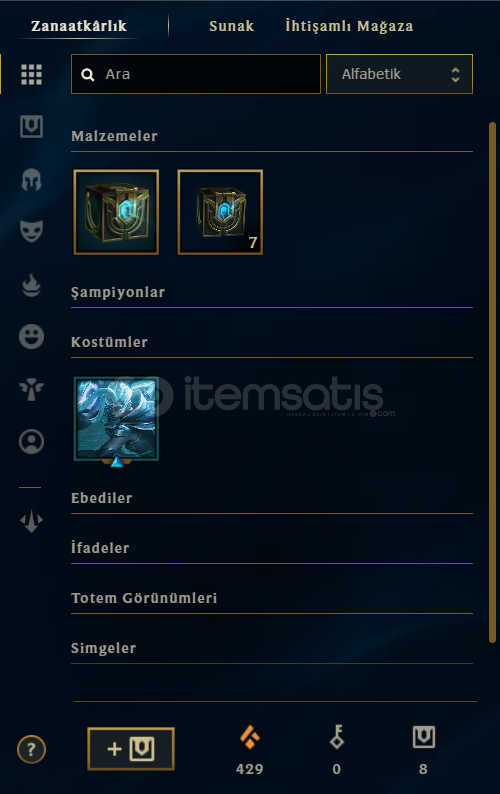This screenshot has width=500, height=794.
Task: Click the orange essence currency icon
Action: pos(250,737)
